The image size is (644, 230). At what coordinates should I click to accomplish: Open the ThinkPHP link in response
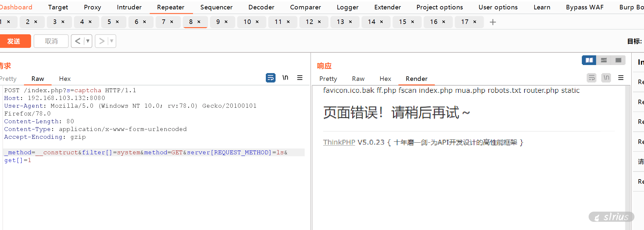pos(339,142)
